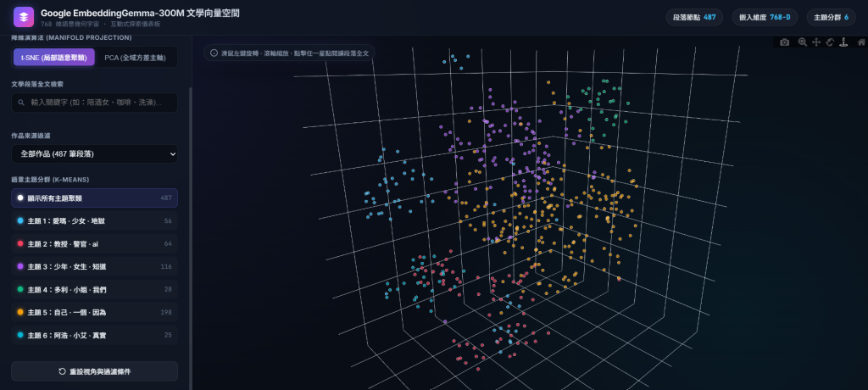The width and height of the screenshot is (868, 390).
Task: Reset camera with the home icon
Action: [x=861, y=42]
